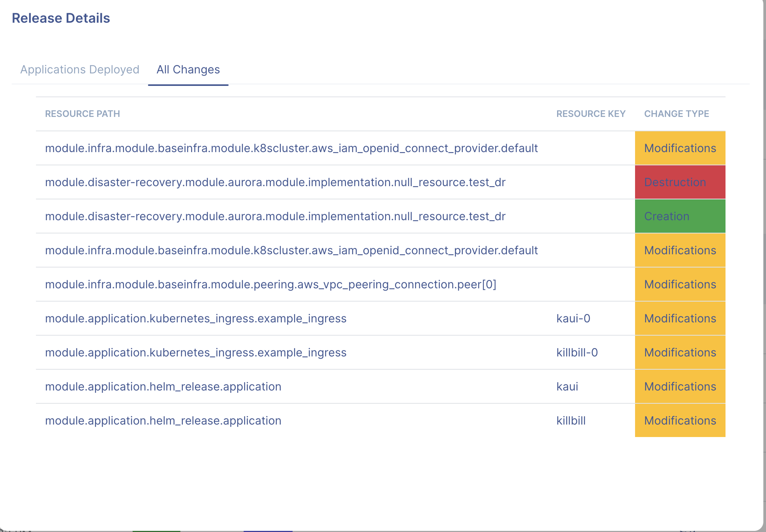Click the RESOURCE PATH column header
This screenshot has height=532, width=766.
click(83, 114)
